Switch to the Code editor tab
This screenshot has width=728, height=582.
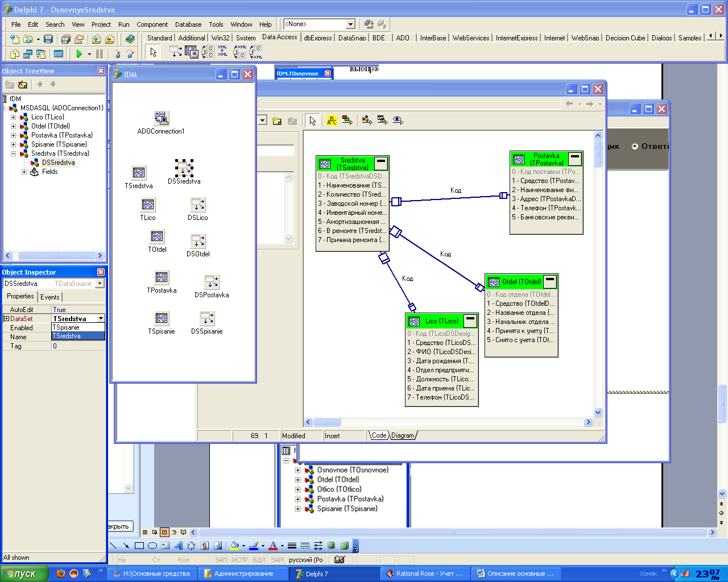tap(379, 435)
